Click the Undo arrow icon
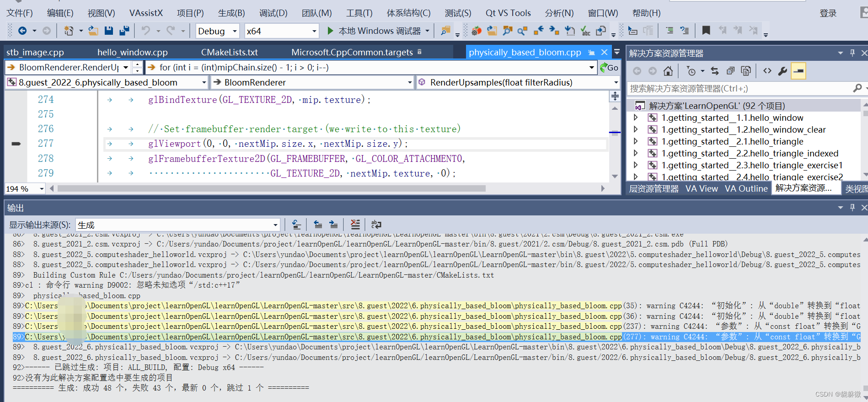The height and width of the screenshot is (402, 868). (x=145, y=31)
